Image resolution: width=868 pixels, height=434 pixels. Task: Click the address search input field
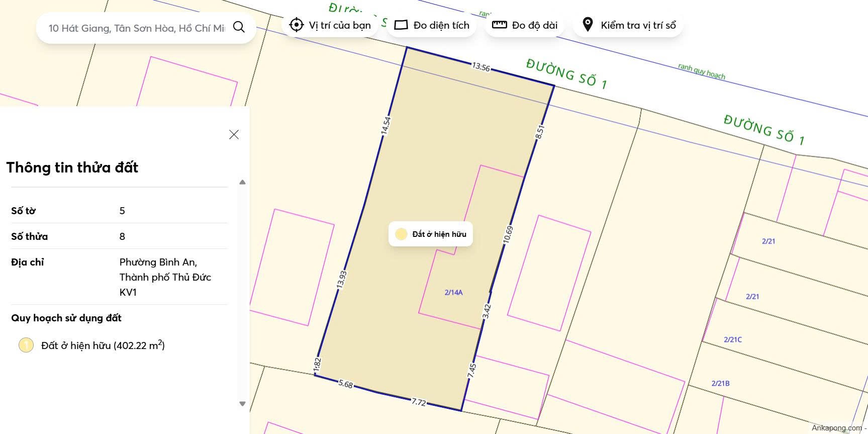coord(137,28)
